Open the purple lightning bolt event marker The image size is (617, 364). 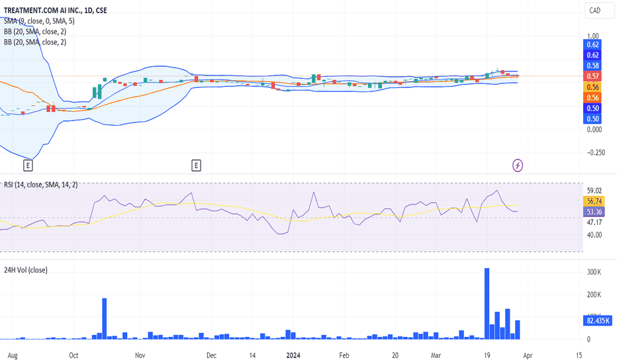[x=518, y=165]
